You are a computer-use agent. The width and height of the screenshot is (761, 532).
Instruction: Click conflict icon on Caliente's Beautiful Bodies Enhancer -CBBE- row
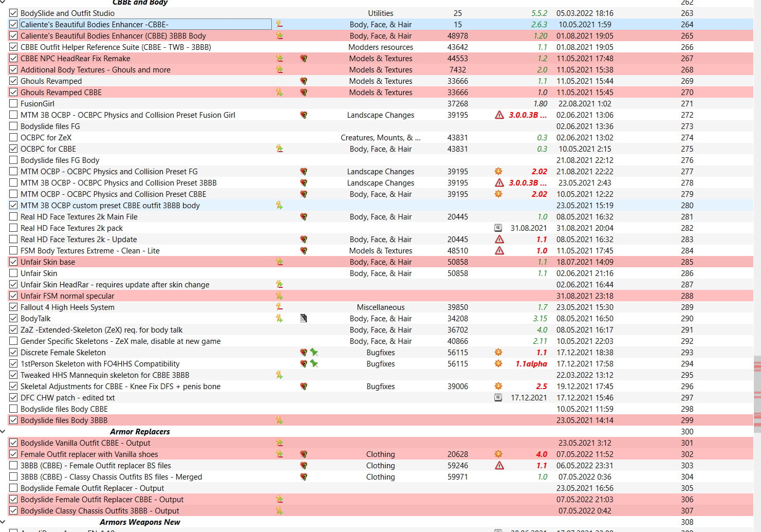coord(279,24)
